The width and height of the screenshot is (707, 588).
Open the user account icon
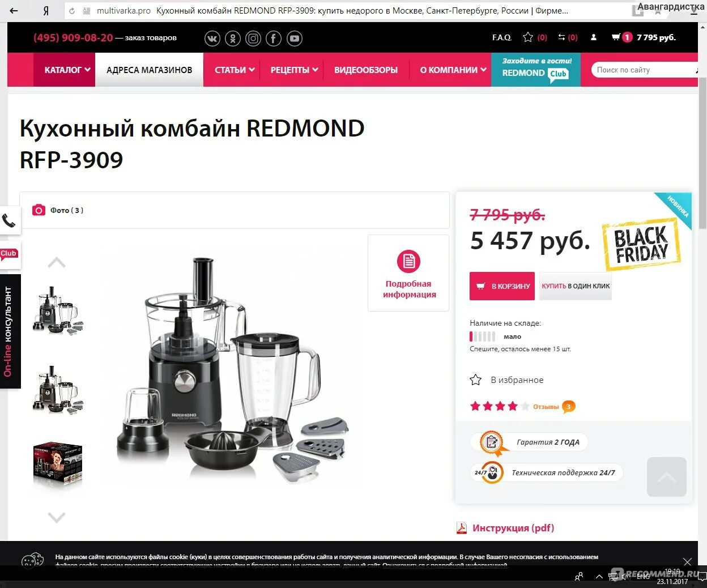(x=594, y=37)
